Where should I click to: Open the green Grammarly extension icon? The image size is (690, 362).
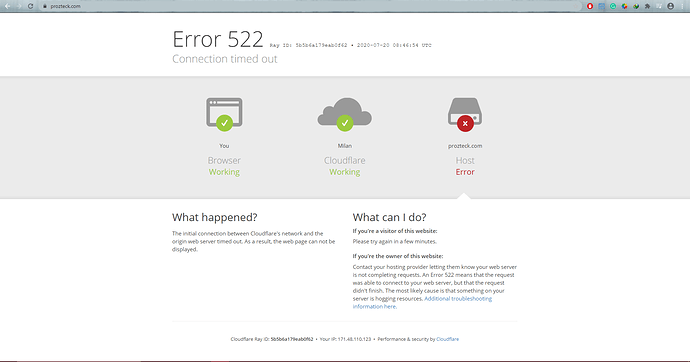pos(613,6)
